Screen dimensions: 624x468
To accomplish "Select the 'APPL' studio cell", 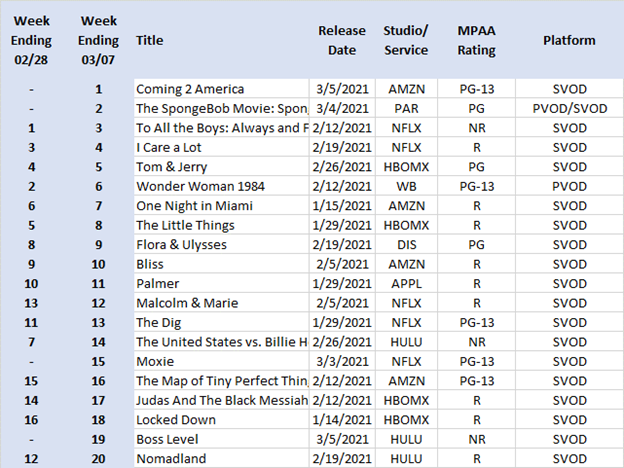I will pyautogui.click(x=405, y=284).
